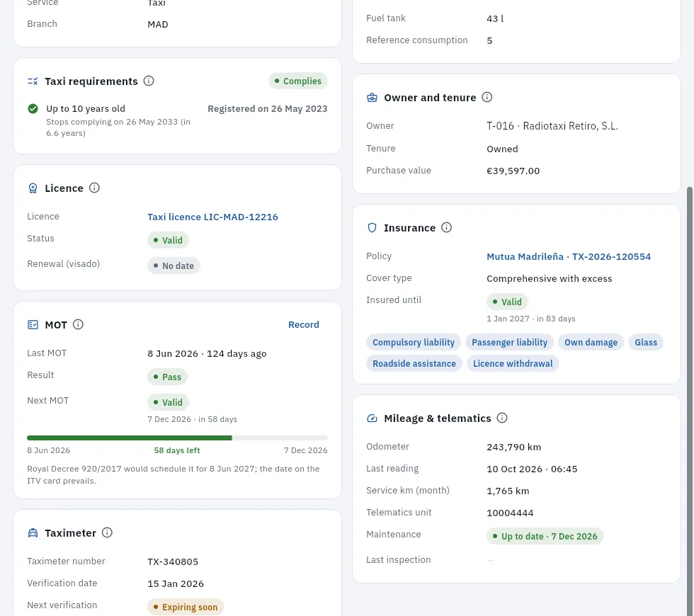The height and width of the screenshot is (616, 694).
Task: Click the 'Expiring soon' verification badge
Action: tap(186, 608)
